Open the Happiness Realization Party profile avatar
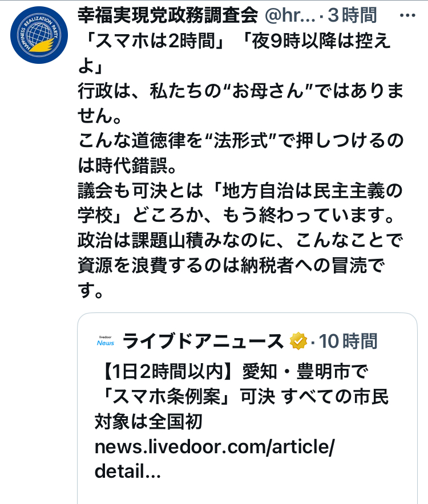Image resolution: width=428 pixels, height=504 pixels. 39,35
